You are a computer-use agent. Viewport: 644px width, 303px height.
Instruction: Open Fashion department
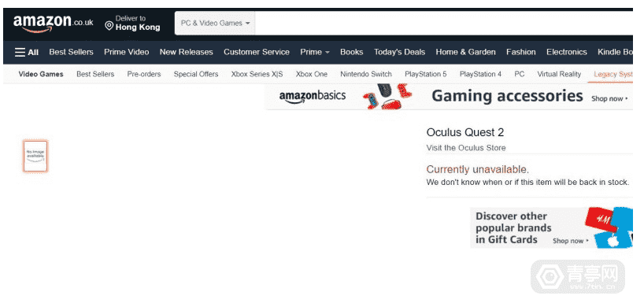click(520, 52)
